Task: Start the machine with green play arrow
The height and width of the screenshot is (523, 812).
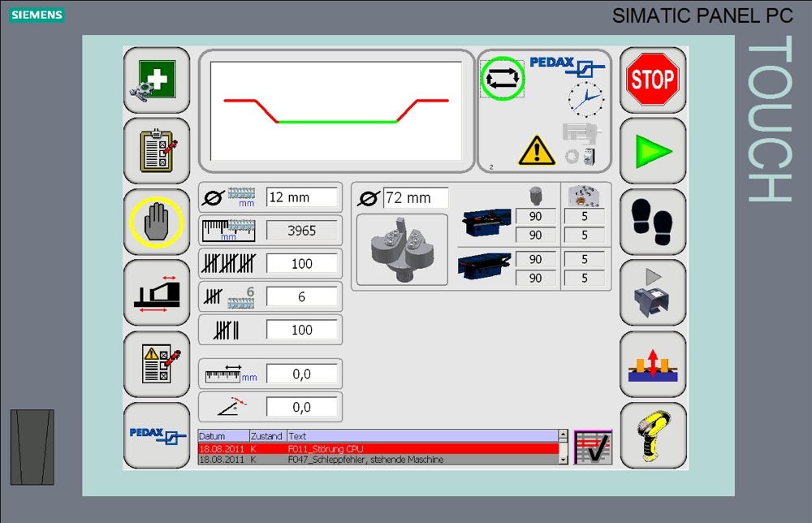Action: pyautogui.click(x=653, y=151)
